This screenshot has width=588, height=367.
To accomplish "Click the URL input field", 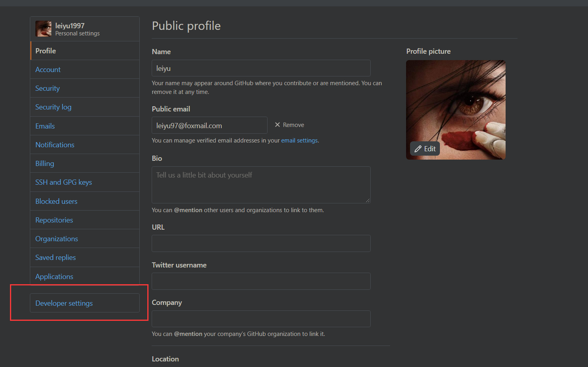I will click(x=261, y=243).
